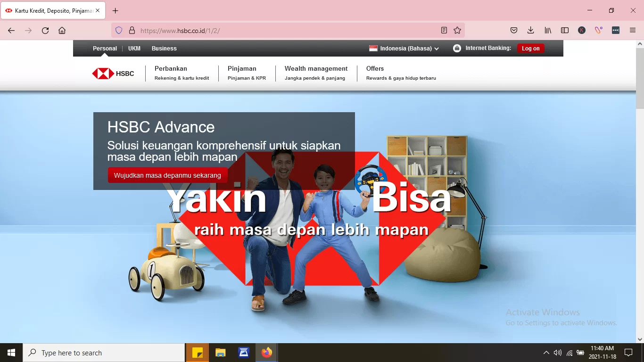Click the scrollbar down arrow
The width and height of the screenshot is (644, 362).
pyautogui.click(x=640, y=339)
